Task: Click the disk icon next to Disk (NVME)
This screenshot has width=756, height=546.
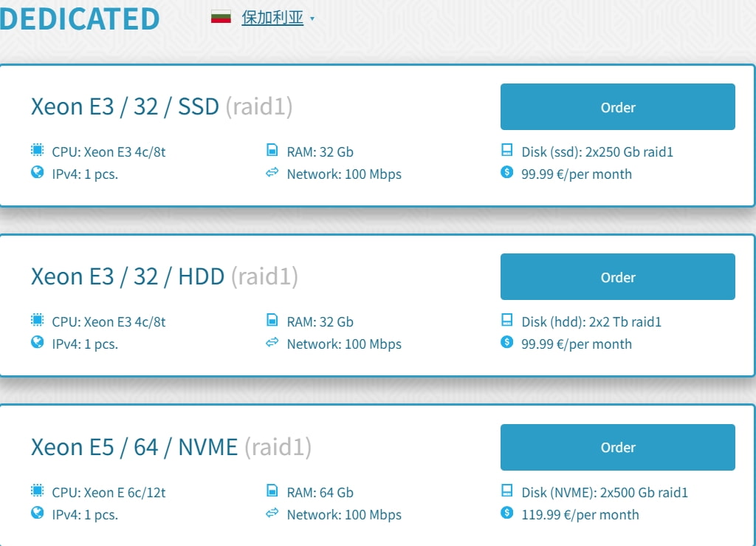Action: point(506,491)
